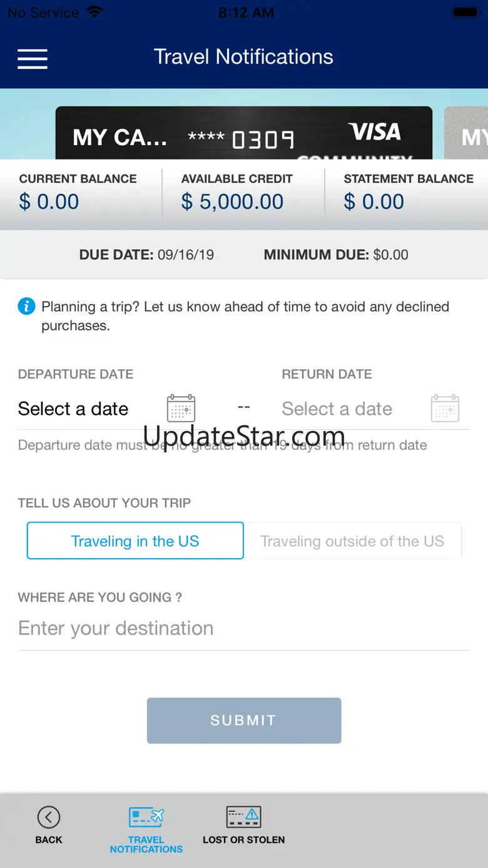488x868 pixels.
Task: Switch to the next card on the right
Action: click(469, 134)
